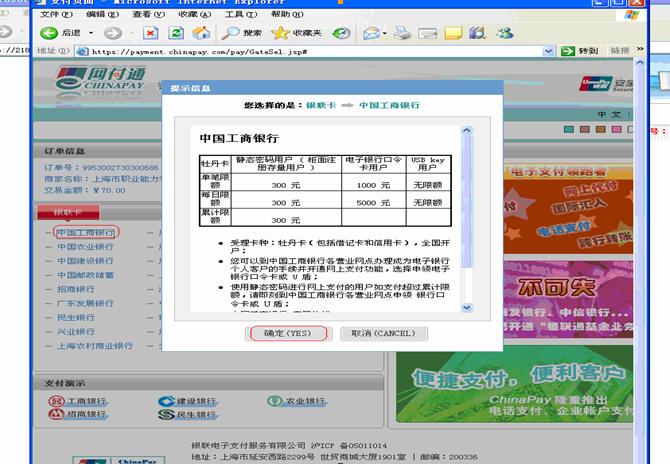Pick the orange theme color swatch
The width and height of the screenshot is (670, 464).
pos(600,129)
